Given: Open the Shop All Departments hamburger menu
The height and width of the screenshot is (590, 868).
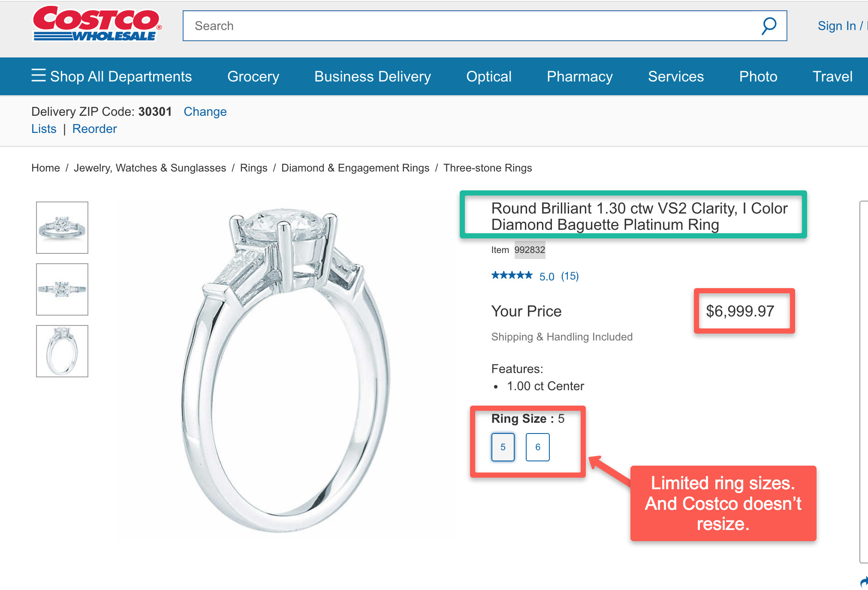Looking at the screenshot, I should [x=39, y=75].
